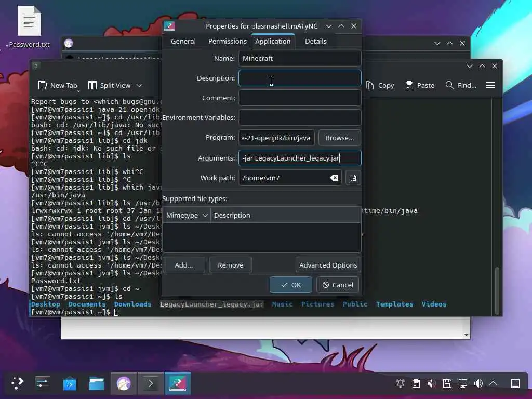This screenshot has width=532, height=399.
Task: Click the browser window scroll-down arrow
Action: coord(466,335)
